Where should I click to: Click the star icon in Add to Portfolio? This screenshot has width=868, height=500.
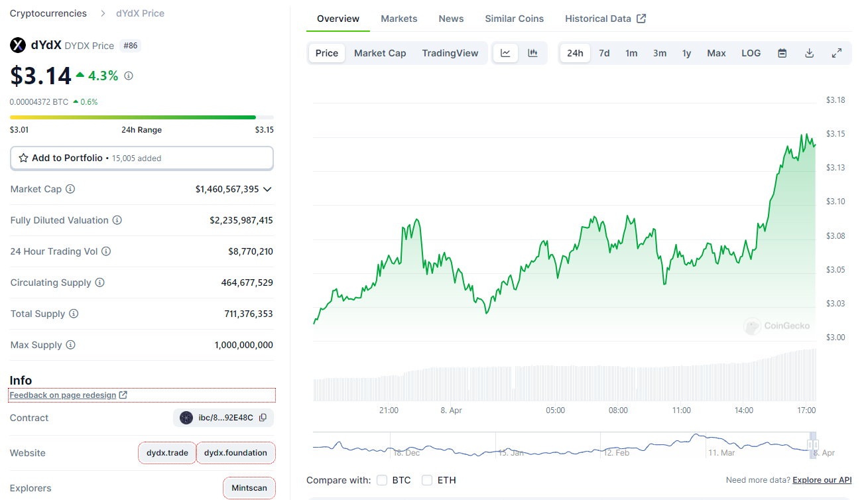[24, 158]
